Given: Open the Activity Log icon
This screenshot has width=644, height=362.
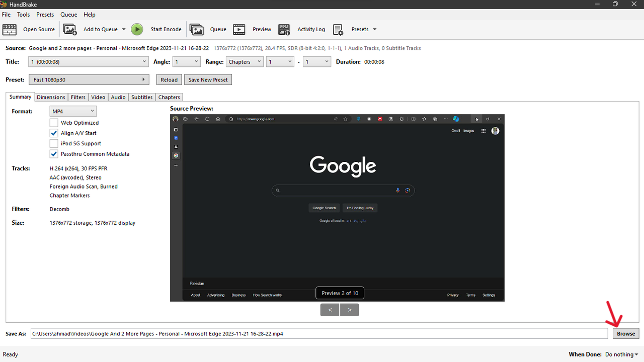Looking at the screenshot, I should pos(284,29).
